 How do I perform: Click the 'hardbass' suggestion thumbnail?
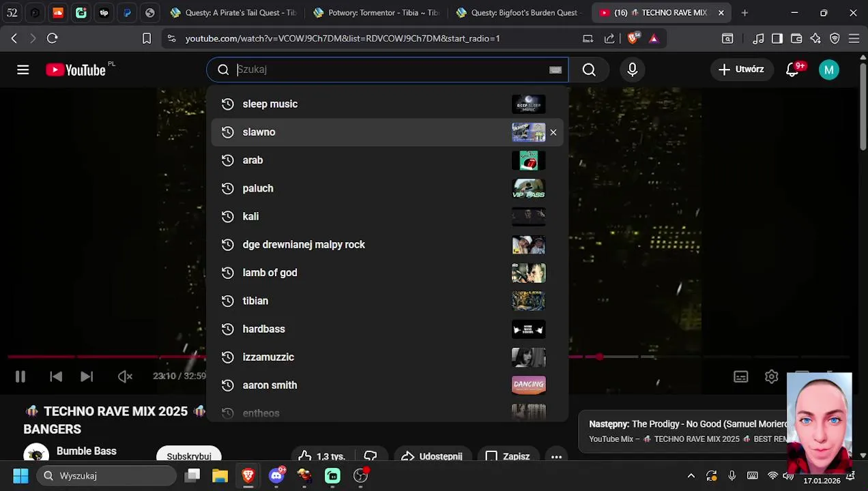tap(529, 329)
